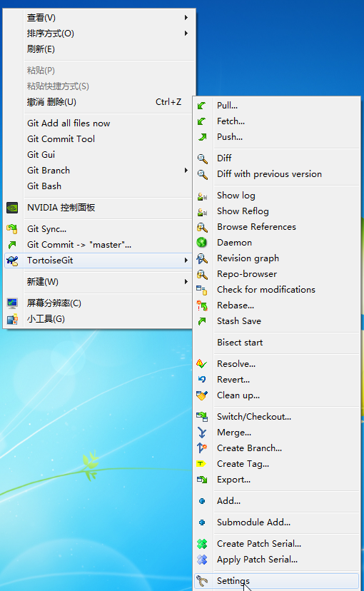The image size is (364, 591).
Task: Click the Create Branch icon
Action: (x=202, y=448)
